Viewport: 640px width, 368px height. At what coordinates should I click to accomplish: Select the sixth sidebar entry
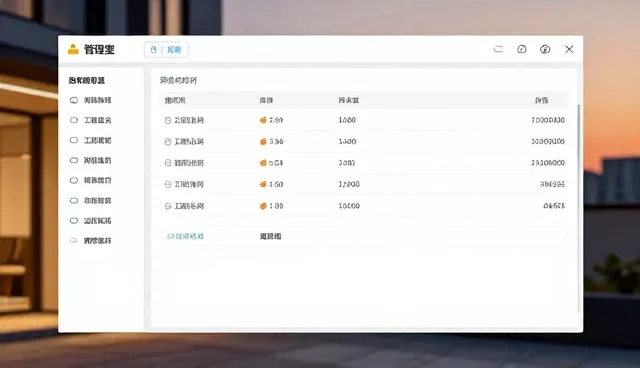coord(91,201)
